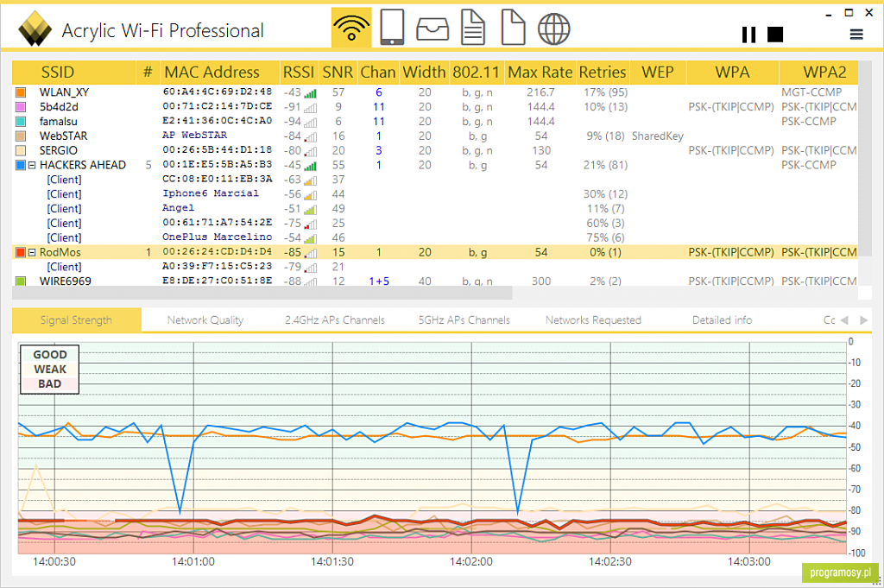Switch to the Network Quality tab

pyautogui.click(x=205, y=319)
